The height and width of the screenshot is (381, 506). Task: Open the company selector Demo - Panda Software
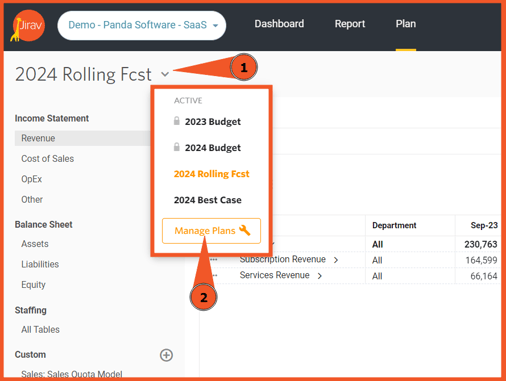pos(142,25)
